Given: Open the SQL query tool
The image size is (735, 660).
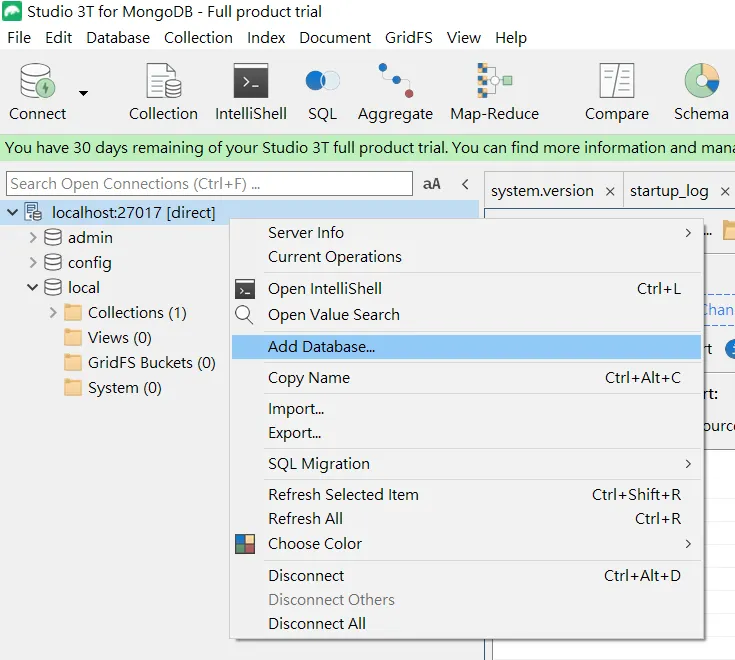Looking at the screenshot, I should 322,82.
